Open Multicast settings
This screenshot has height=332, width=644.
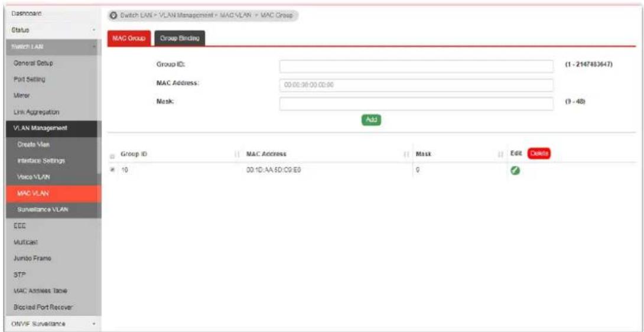[x=24, y=242]
